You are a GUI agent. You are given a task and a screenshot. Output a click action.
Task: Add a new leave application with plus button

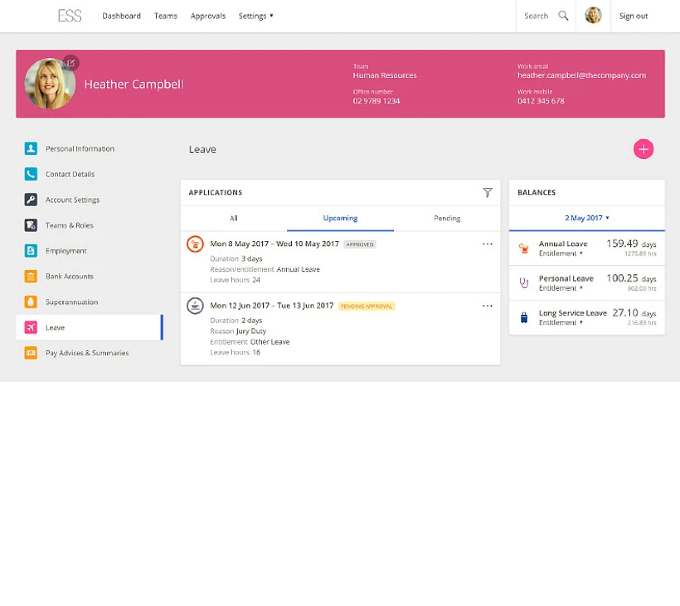click(643, 149)
